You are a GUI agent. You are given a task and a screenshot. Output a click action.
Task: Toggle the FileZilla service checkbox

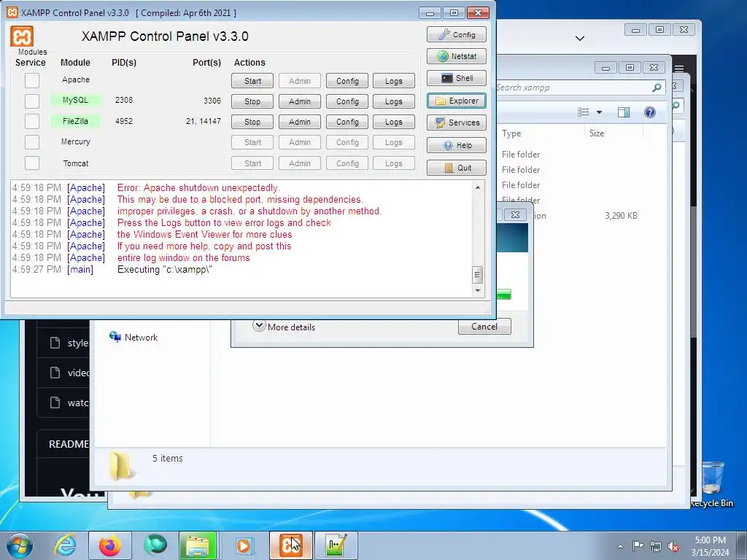(x=32, y=122)
